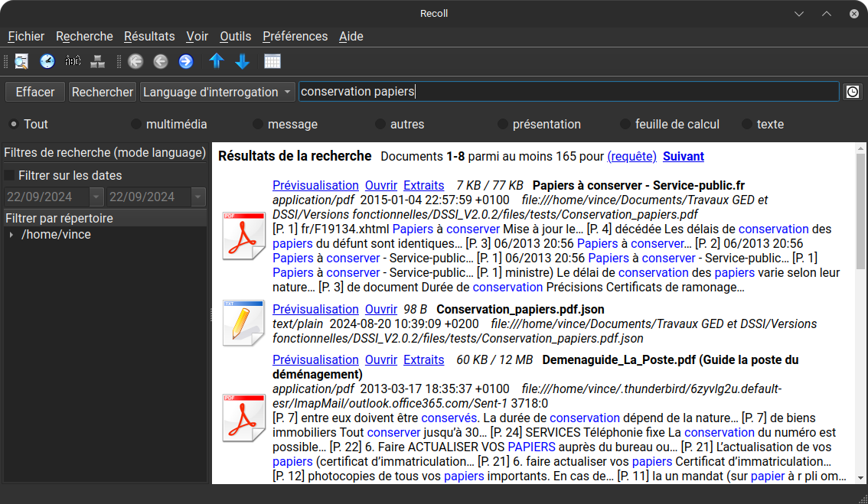Open the Préférences menu

(295, 36)
